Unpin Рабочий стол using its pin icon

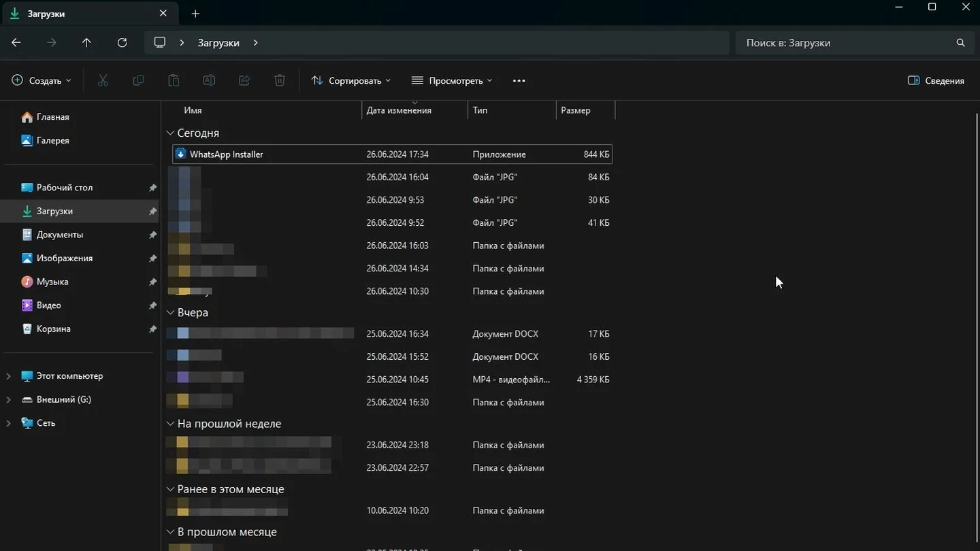[x=152, y=188]
